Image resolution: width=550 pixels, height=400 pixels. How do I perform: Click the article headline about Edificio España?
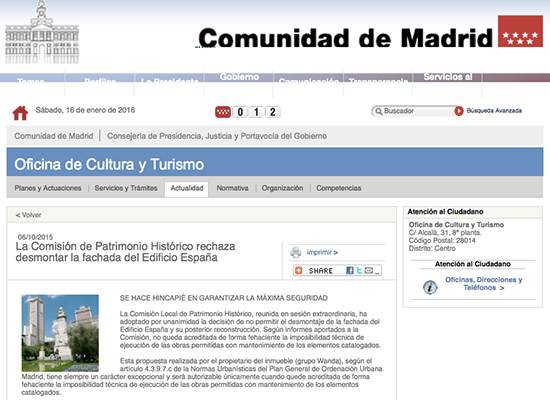point(125,252)
